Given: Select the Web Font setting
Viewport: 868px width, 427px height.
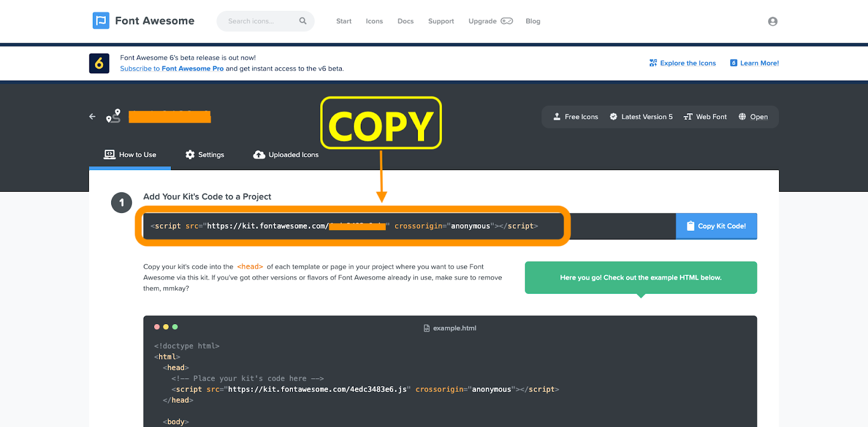Looking at the screenshot, I should coord(711,117).
